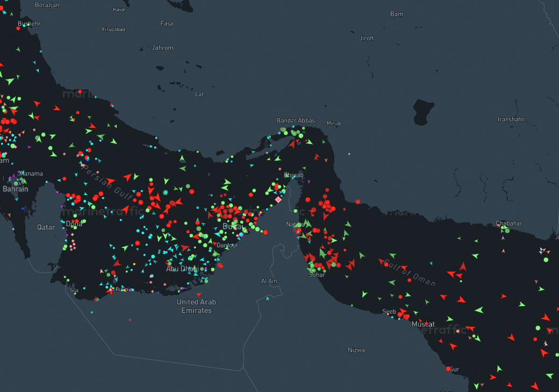The height and width of the screenshot is (392, 559).
Task: Click the Bandar Abbas city label
Action: tap(296, 120)
